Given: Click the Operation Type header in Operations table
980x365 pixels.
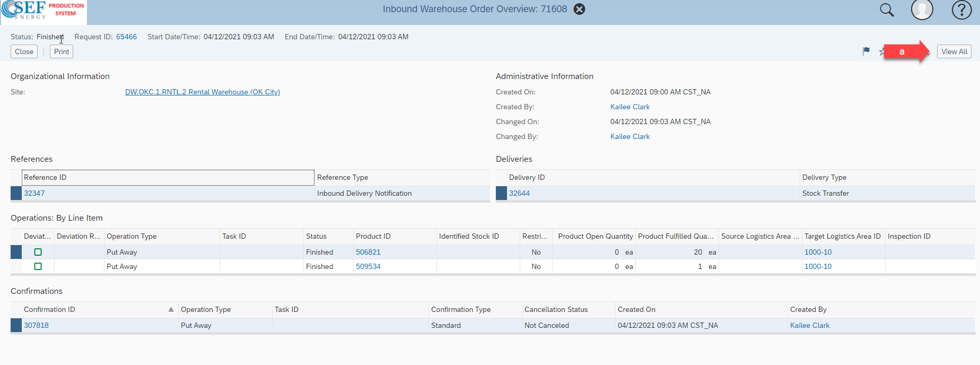Looking at the screenshot, I should pos(162,236).
